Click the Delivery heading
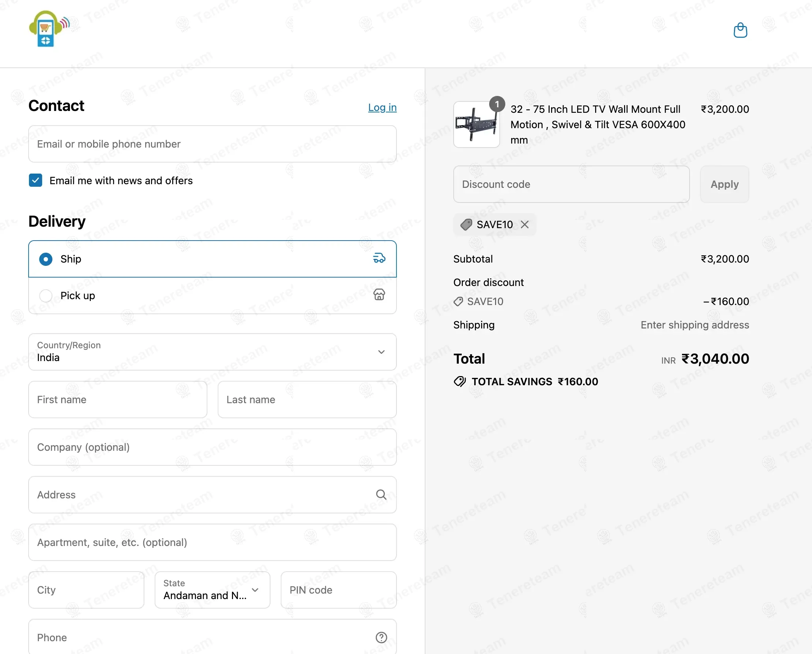The width and height of the screenshot is (812, 654). (x=57, y=222)
